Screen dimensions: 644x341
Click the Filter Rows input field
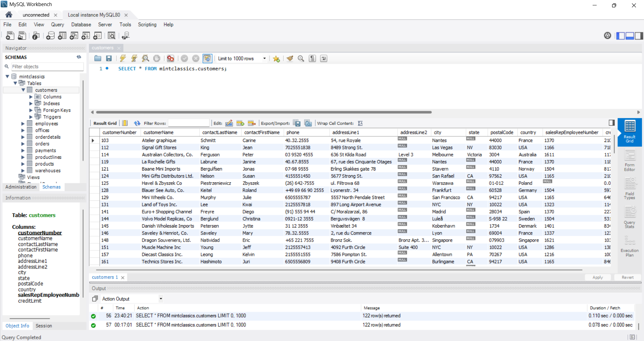(x=189, y=123)
